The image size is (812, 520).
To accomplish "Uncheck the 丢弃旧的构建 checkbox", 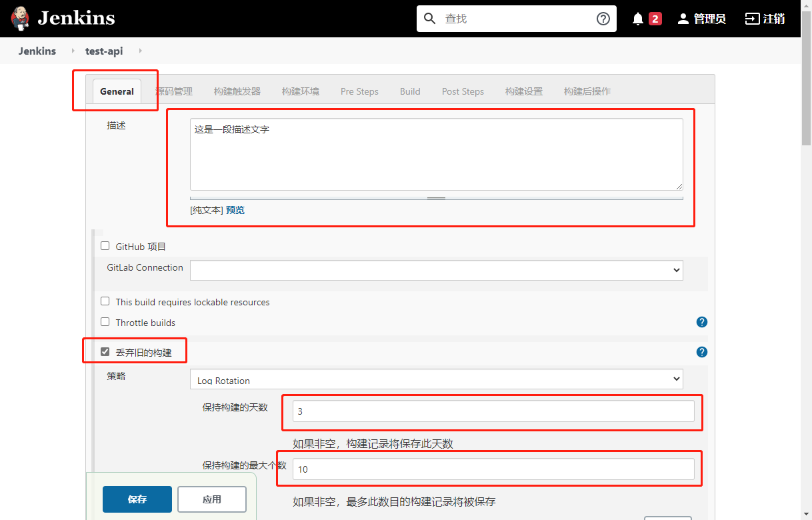I will point(105,352).
